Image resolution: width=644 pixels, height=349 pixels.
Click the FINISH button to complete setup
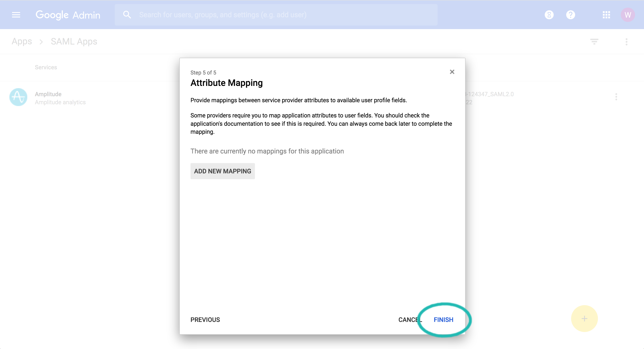tap(443, 319)
